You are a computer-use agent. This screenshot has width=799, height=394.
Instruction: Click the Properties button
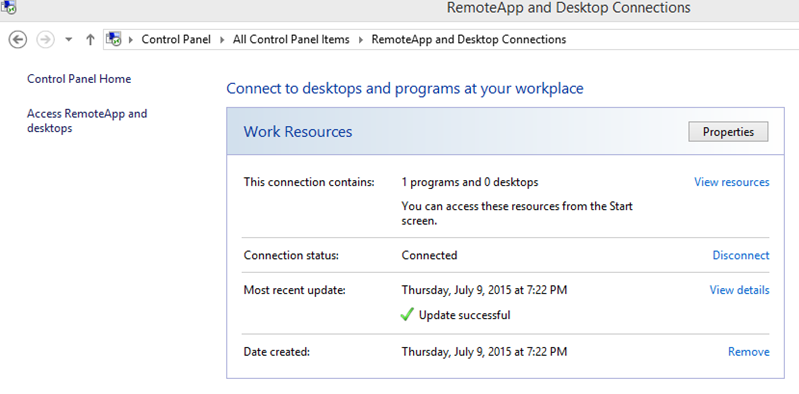[x=728, y=132]
